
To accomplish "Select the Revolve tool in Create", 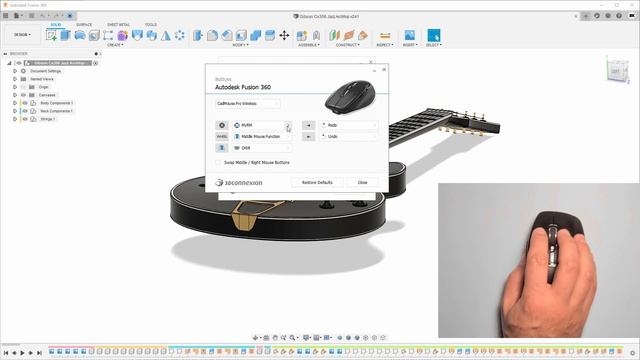I will (x=80, y=36).
